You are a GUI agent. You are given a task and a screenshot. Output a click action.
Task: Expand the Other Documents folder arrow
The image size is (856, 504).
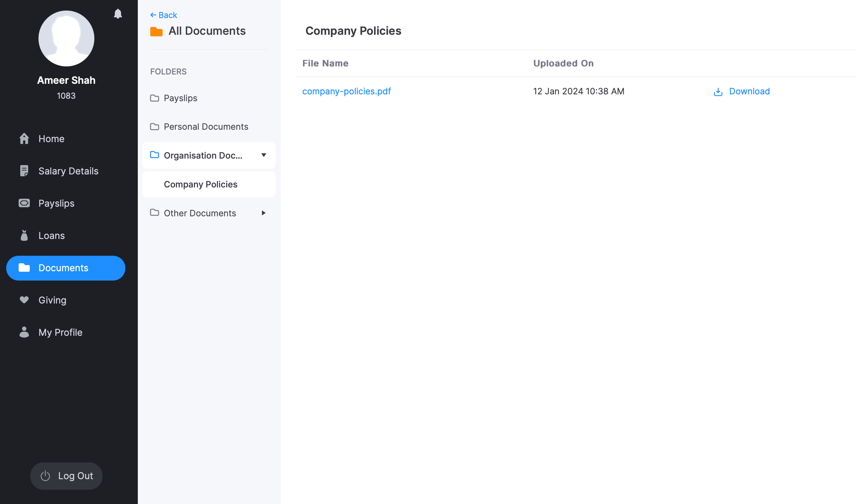(264, 213)
